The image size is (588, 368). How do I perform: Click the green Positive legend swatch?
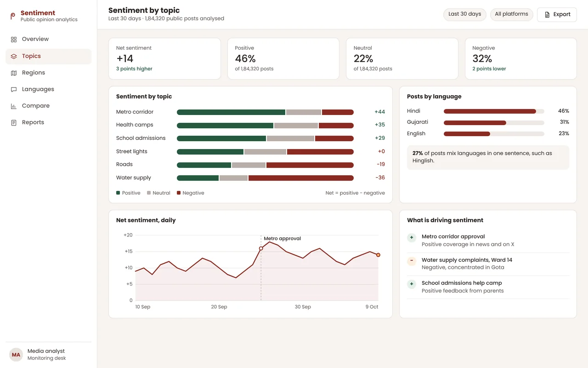pyautogui.click(x=118, y=193)
